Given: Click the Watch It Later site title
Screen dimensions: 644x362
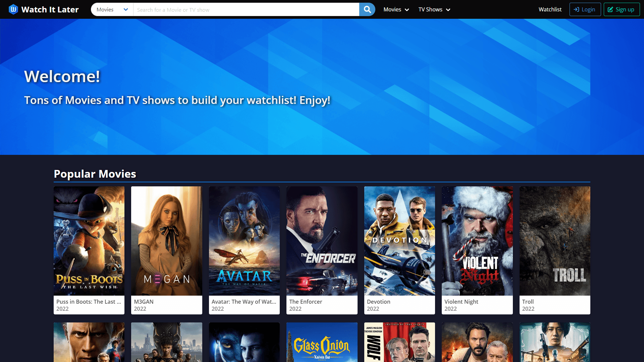Looking at the screenshot, I should pyautogui.click(x=50, y=9).
